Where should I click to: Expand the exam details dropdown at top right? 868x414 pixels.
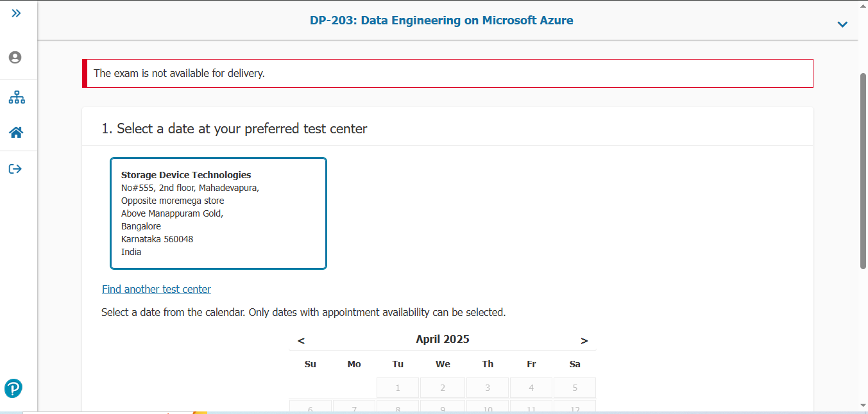click(842, 24)
